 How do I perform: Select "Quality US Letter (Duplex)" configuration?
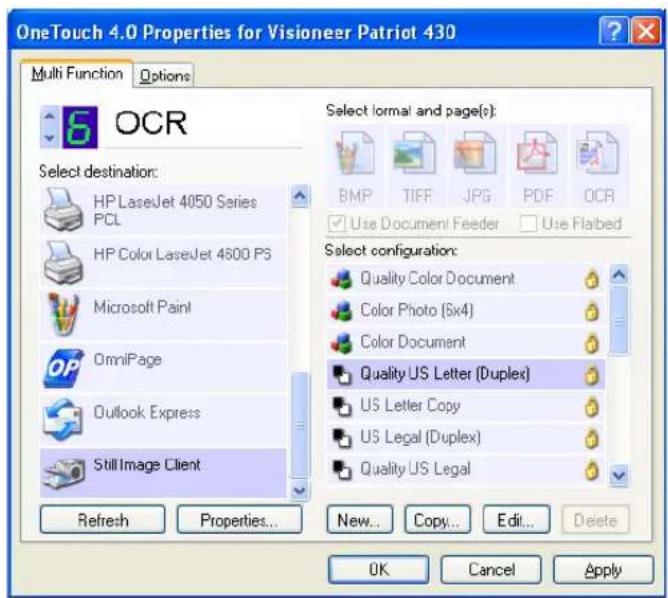466,374
